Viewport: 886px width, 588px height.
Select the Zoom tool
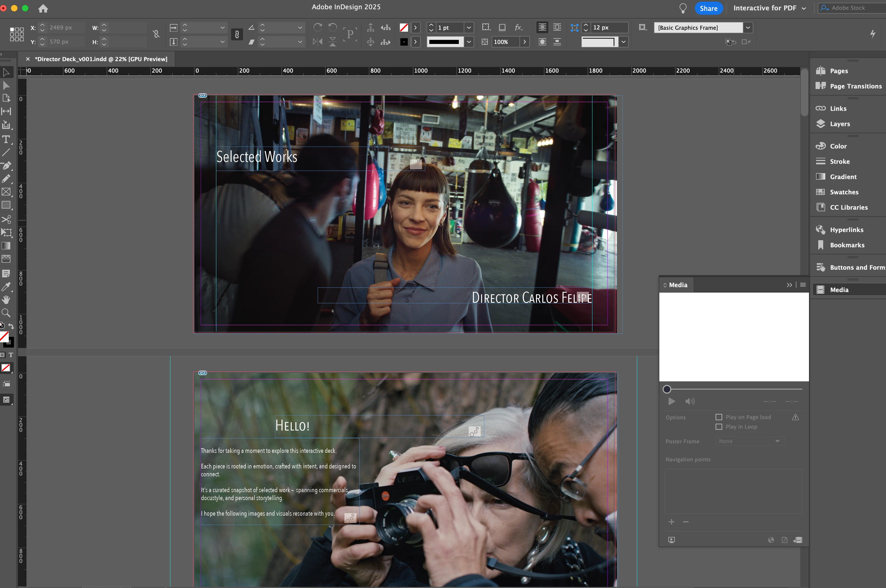click(6, 313)
